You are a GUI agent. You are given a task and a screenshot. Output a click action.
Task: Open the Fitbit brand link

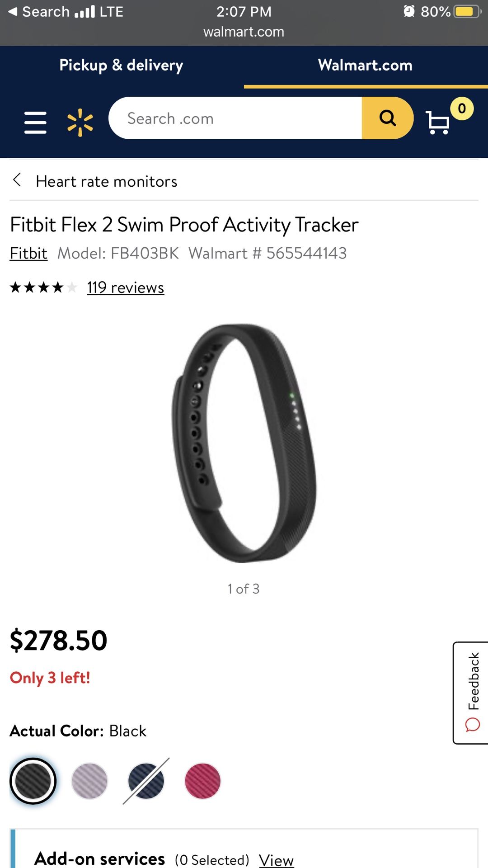pos(28,253)
